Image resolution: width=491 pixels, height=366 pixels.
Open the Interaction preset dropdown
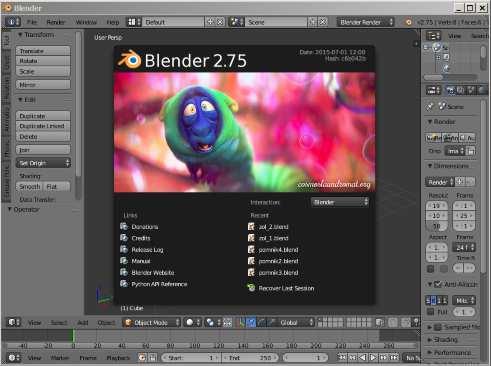coord(340,202)
